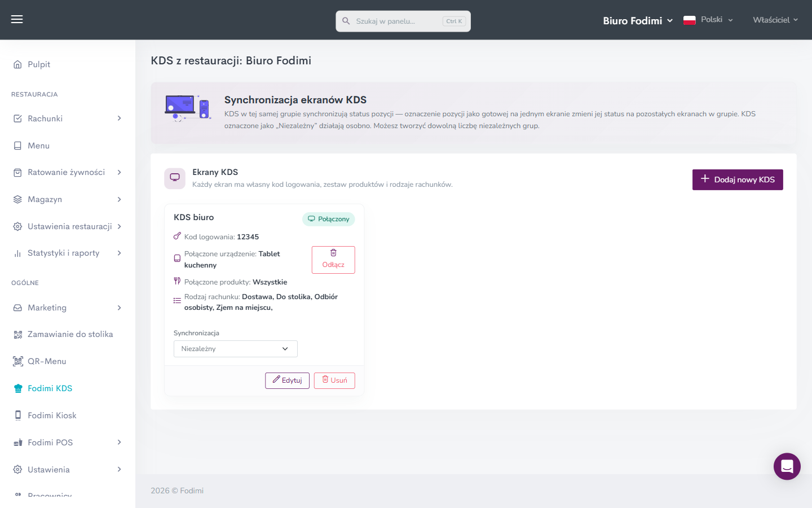Click the cutlery icon beside Połączone produkty
The height and width of the screenshot is (508, 812).
177,281
